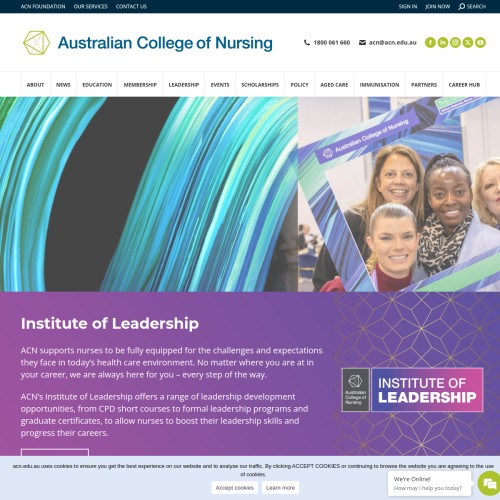
Task: Open the ACN X (Twitter) icon
Action: click(468, 43)
